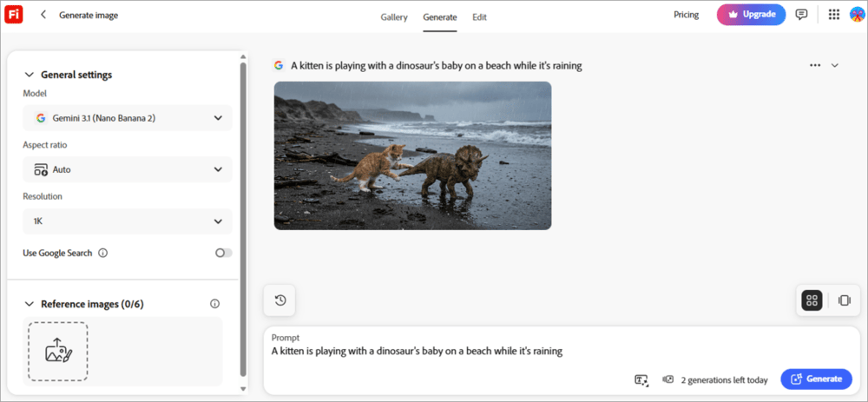Click the info icon beside Reference images
Screen dimensions: 868x402
(x=214, y=304)
